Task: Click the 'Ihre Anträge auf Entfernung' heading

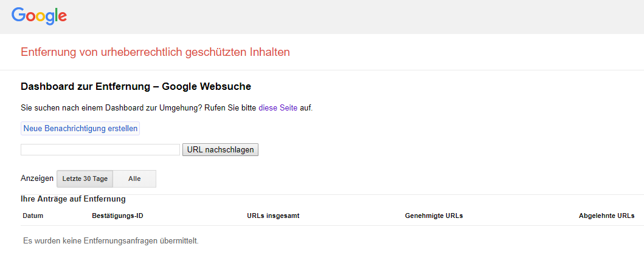Action: point(73,199)
